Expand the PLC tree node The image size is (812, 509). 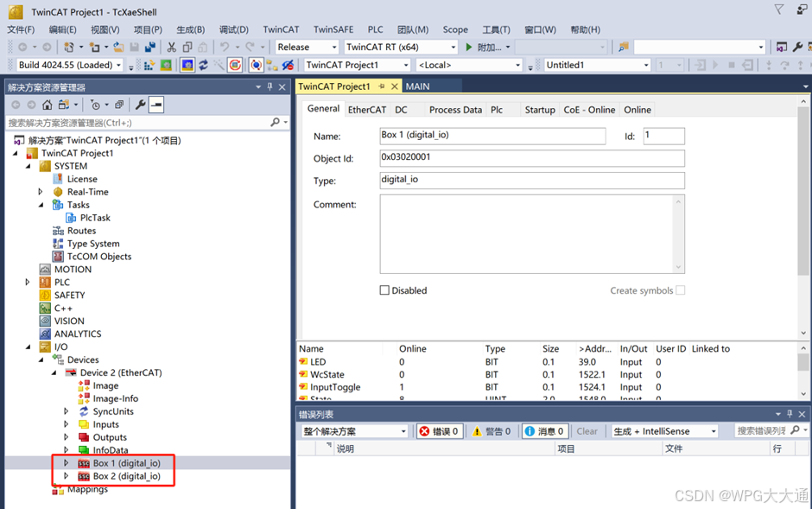click(28, 283)
